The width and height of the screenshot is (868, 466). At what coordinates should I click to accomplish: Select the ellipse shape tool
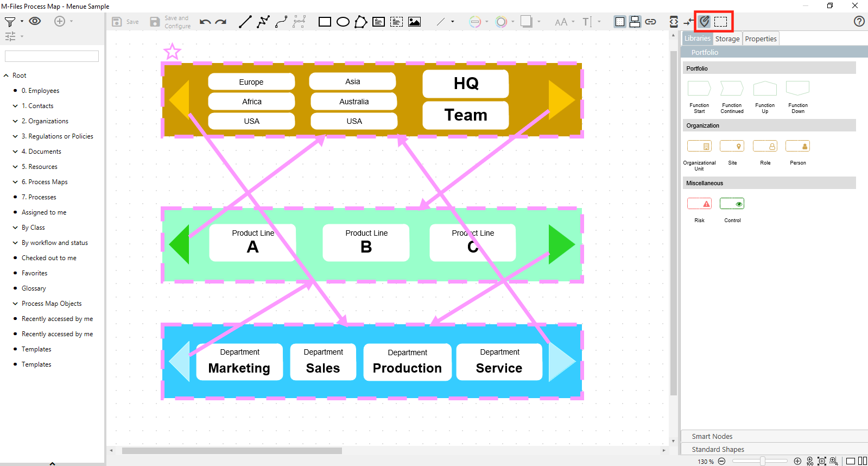click(343, 22)
